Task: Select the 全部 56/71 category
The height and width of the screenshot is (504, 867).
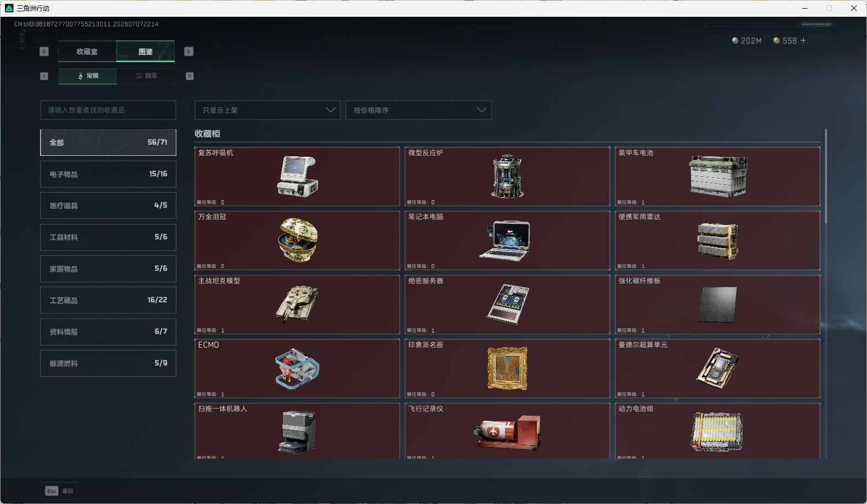Action: click(x=108, y=142)
